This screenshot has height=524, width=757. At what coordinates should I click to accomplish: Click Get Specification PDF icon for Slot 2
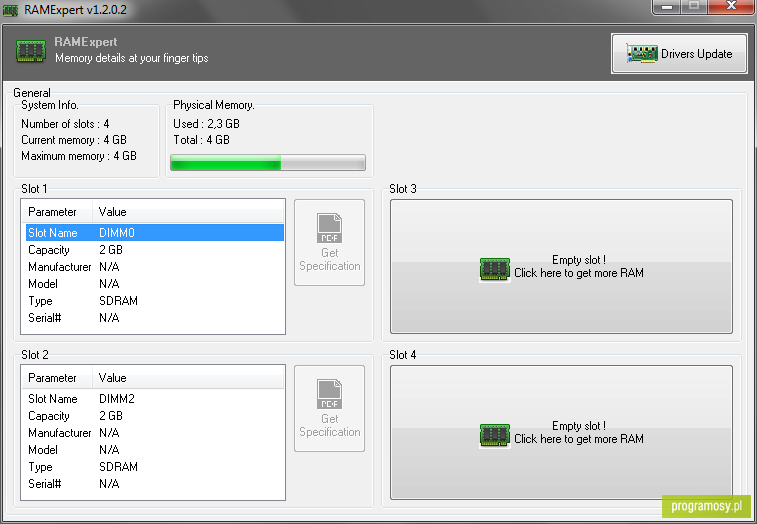click(329, 394)
